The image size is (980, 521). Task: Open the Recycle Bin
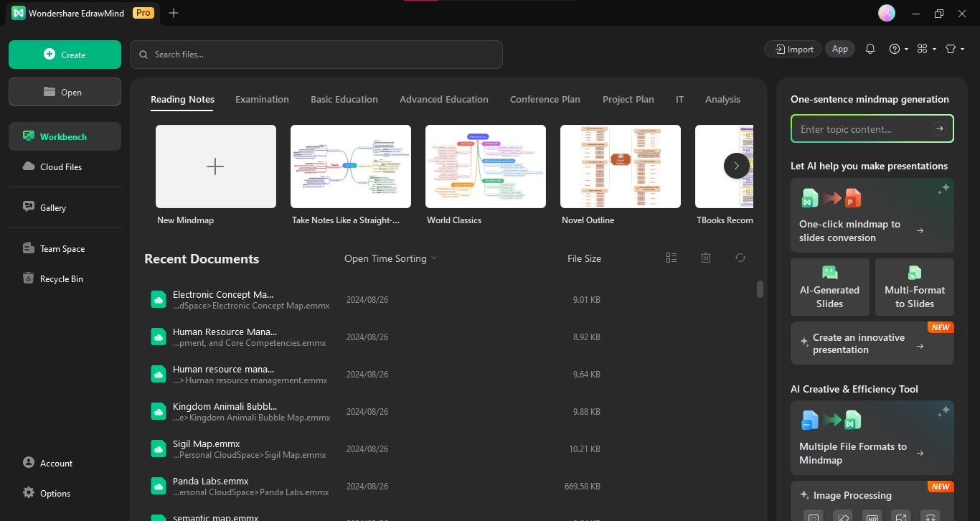pos(65,278)
